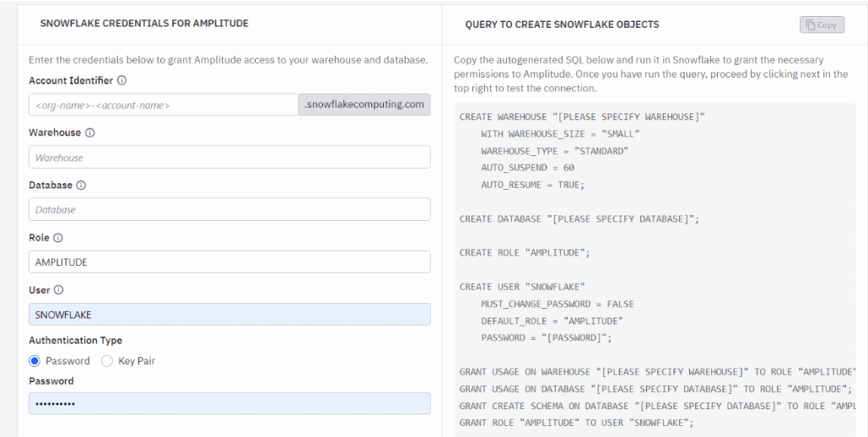Viewport: 868px width, 437px height.
Task: Click the clipboard icon in Copy button
Action: [x=810, y=25]
